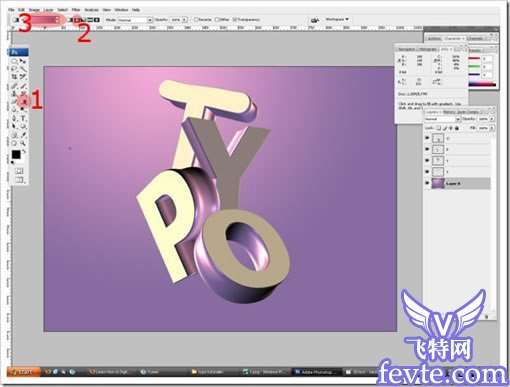The height and width of the screenshot is (387, 510).
Task: Click the purple background layer thumbnail
Action: pos(438,183)
